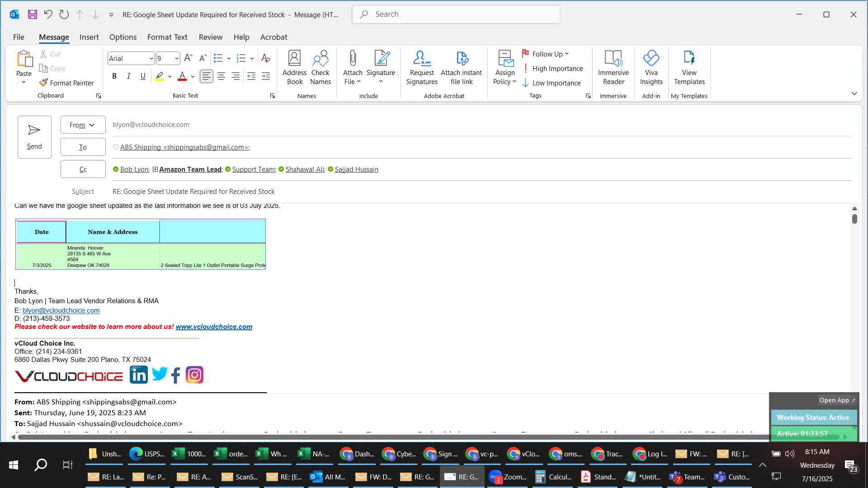
Task: Open Immersive Reader
Action: (613, 67)
